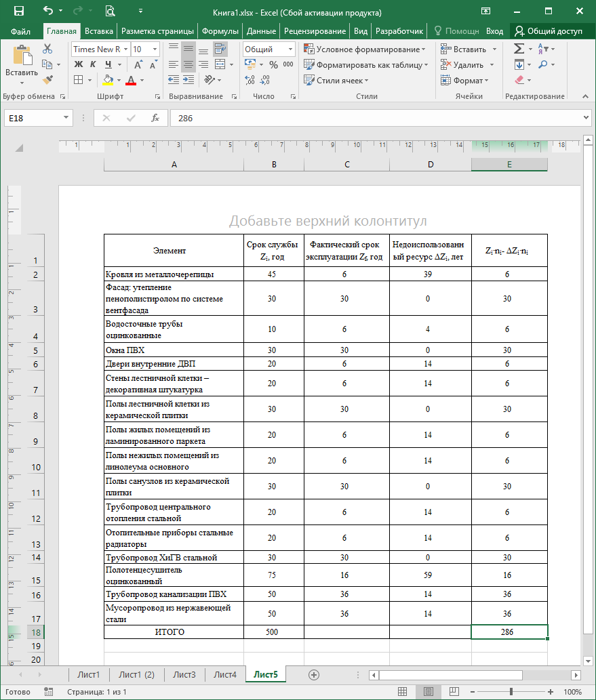Toggle underline formatting (Ч)
The height and width of the screenshot is (700, 596).
click(108, 65)
